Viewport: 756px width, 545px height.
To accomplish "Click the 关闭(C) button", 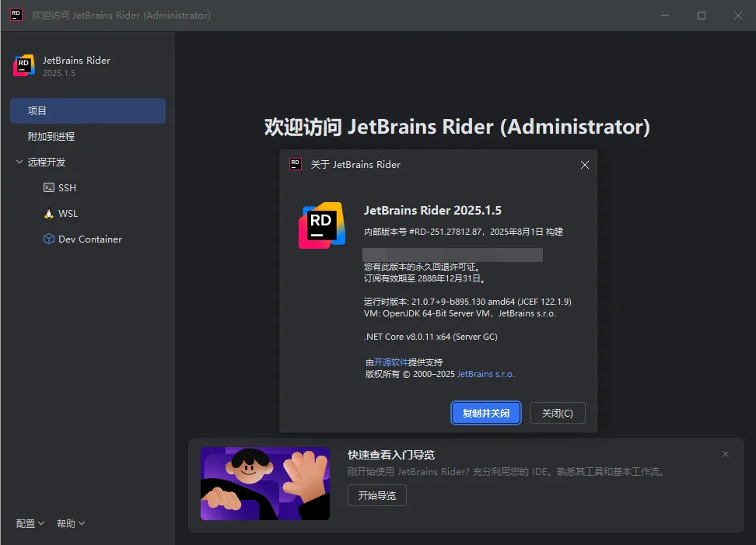I will click(557, 414).
